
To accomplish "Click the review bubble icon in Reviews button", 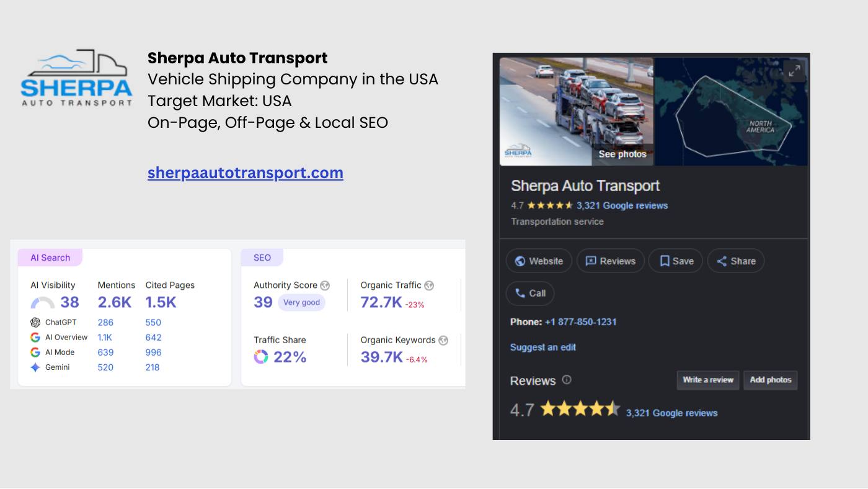I will click(x=591, y=261).
